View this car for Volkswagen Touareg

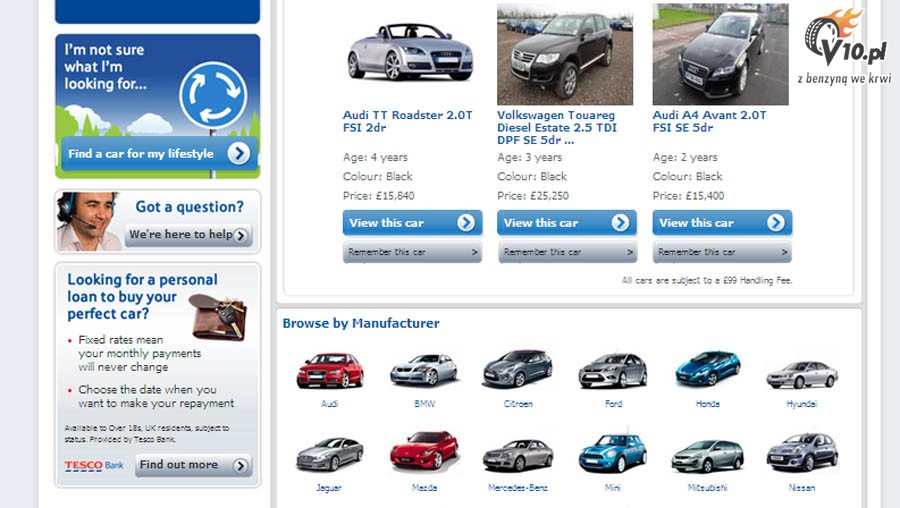pos(567,223)
